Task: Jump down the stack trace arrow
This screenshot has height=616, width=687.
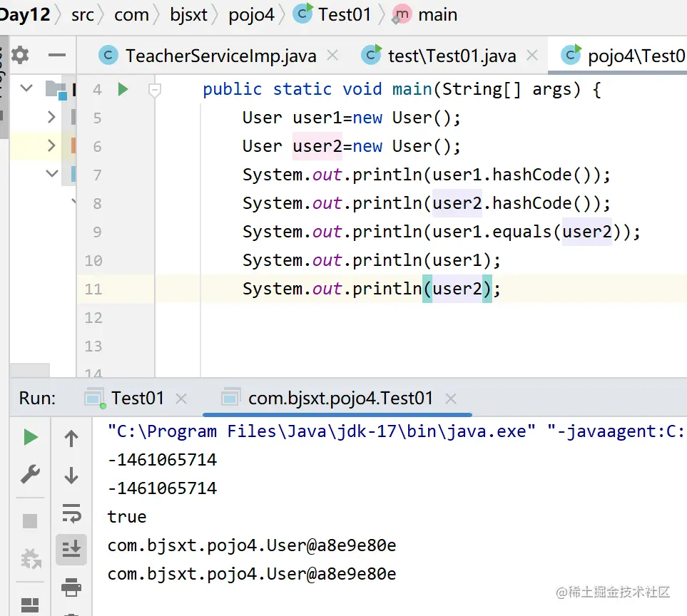Action: coord(71,476)
